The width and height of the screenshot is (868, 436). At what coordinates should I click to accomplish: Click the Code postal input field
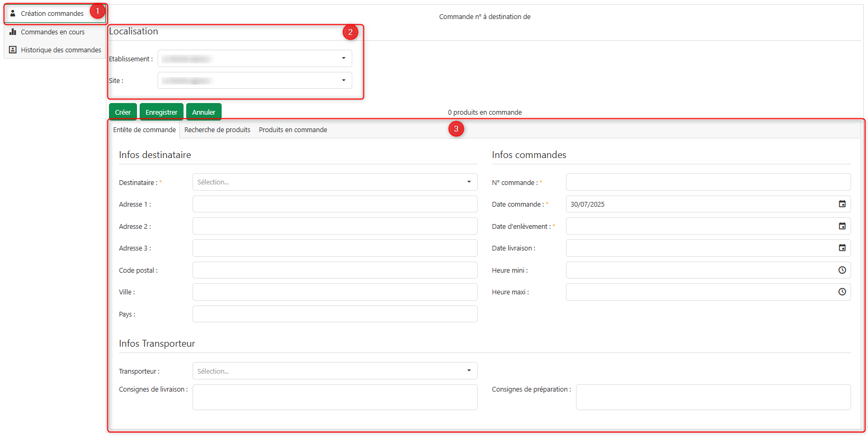coord(335,270)
